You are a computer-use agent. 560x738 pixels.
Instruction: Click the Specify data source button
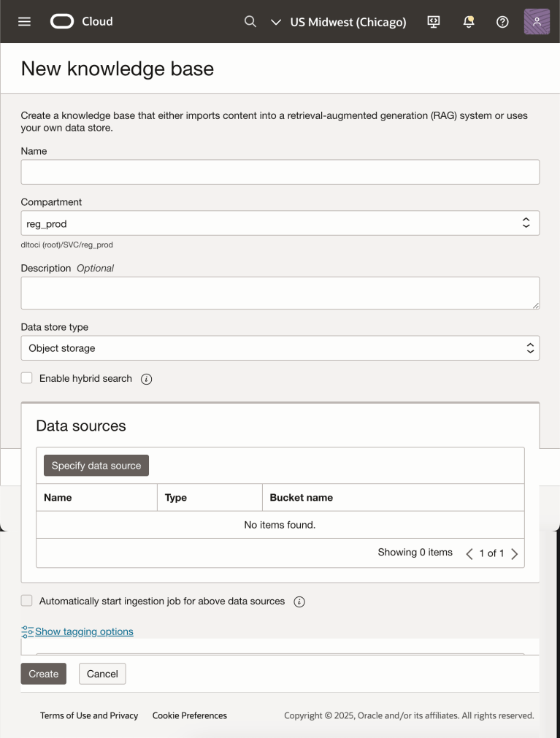tap(96, 465)
